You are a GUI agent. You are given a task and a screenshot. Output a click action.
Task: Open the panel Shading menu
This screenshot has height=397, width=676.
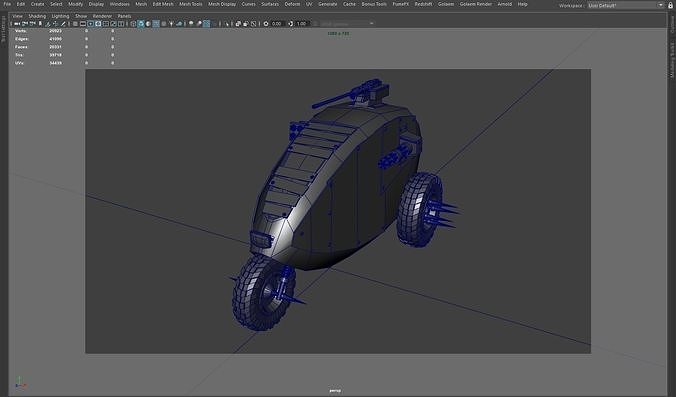coord(37,16)
